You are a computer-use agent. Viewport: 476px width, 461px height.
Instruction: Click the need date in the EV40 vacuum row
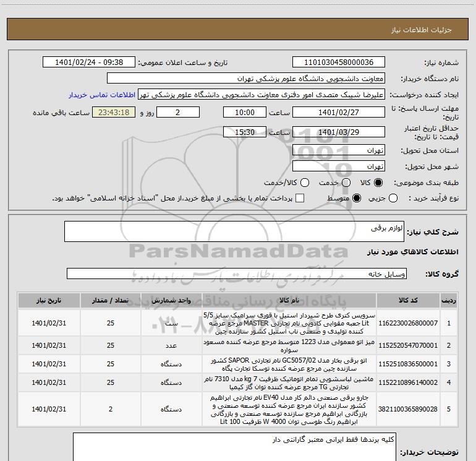[x=49, y=409]
